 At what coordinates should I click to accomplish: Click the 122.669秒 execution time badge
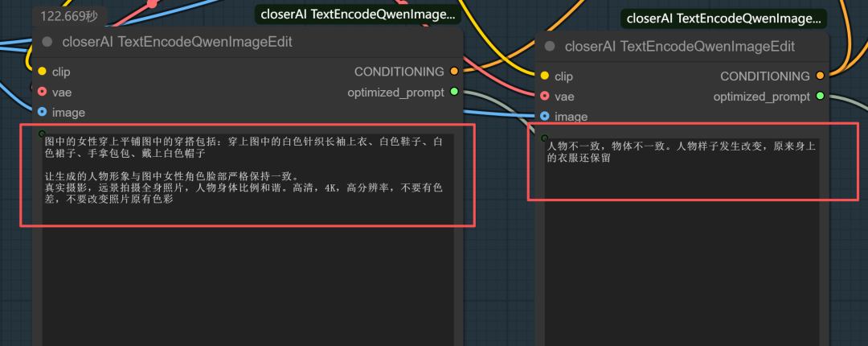tap(69, 17)
